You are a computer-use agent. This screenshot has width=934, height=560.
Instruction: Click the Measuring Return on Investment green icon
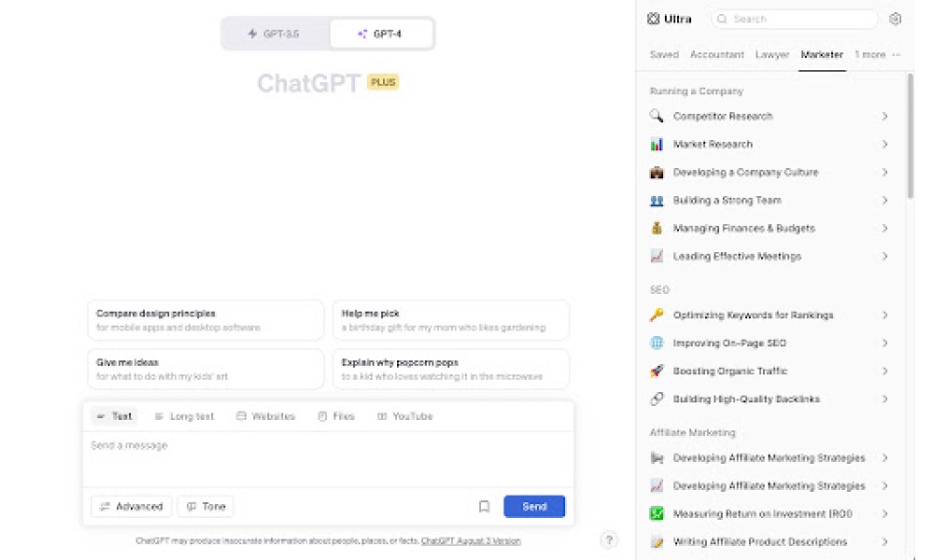[x=657, y=513]
